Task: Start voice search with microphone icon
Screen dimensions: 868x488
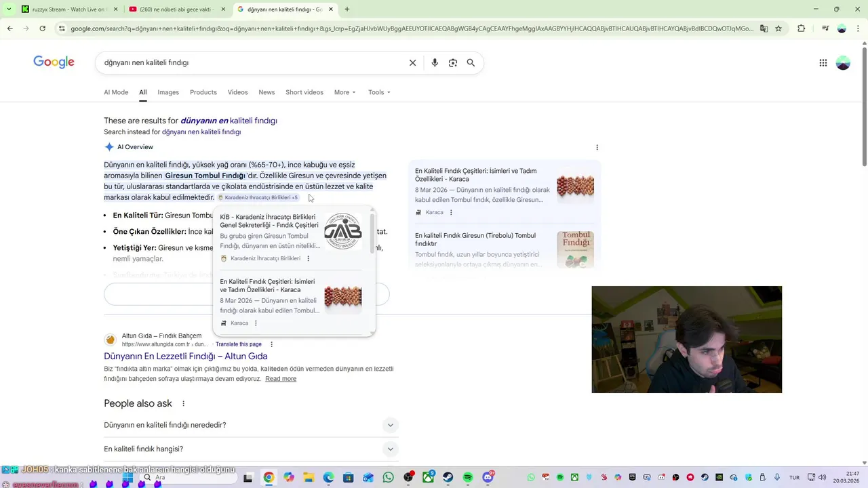Action: pyautogui.click(x=435, y=62)
